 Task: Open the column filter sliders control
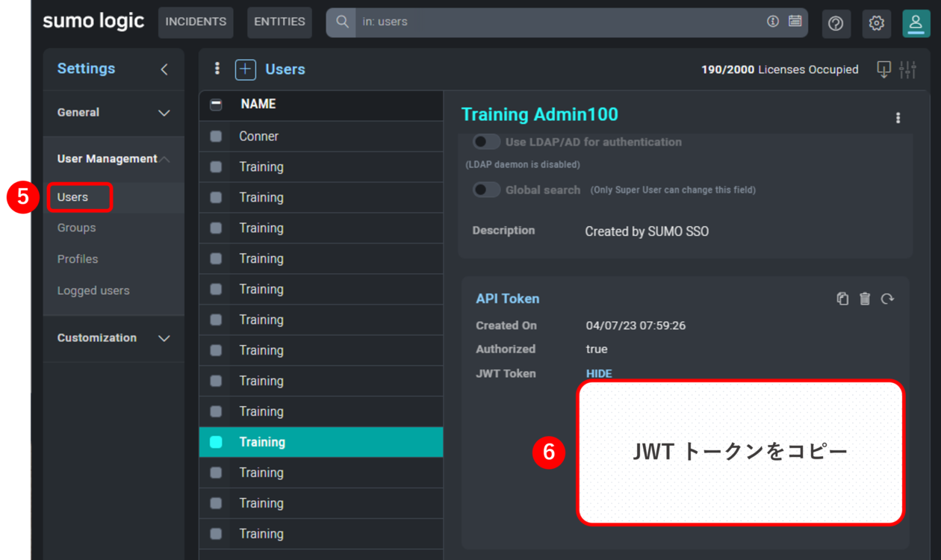(x=908, y=69)
